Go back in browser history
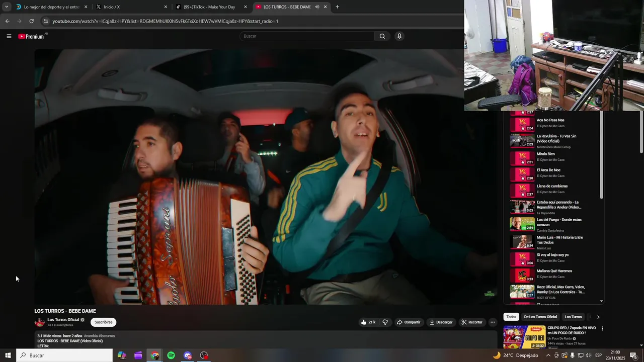 [x=7, y=21]
